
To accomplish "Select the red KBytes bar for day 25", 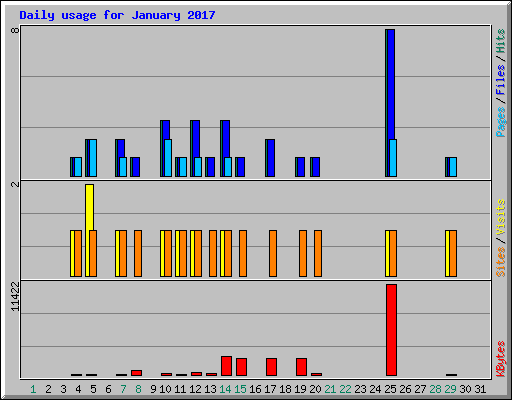I will coord(391,330).
